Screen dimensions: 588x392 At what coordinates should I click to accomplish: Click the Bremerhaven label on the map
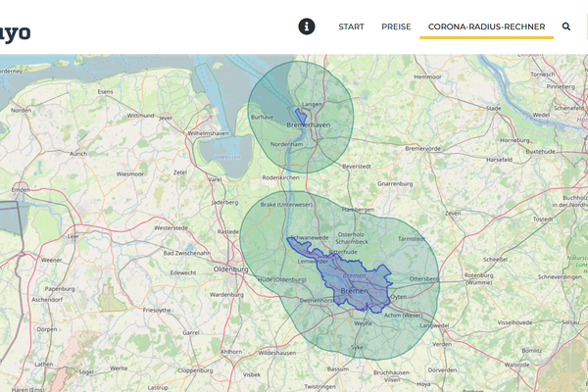(x=309, y=124)
